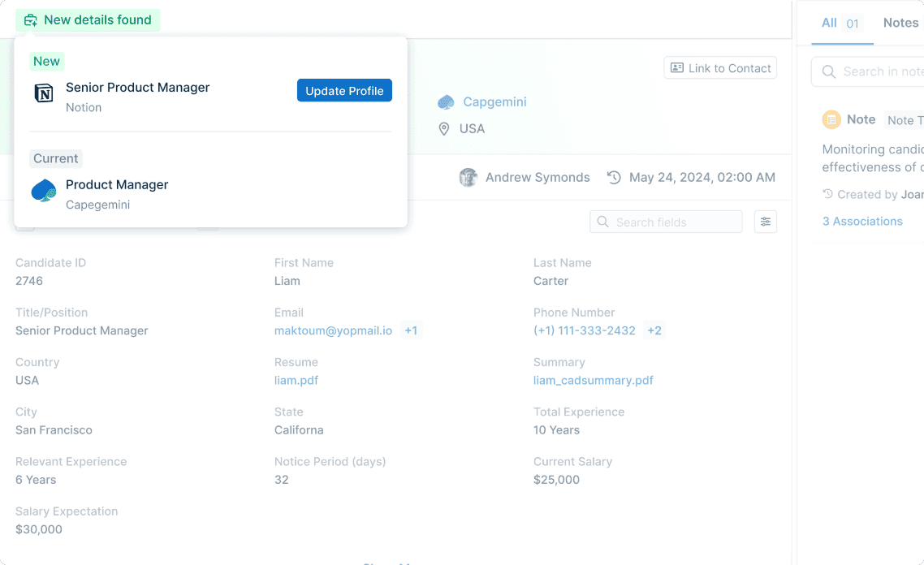Image resolution: width=924 pixels, height=565 pixels.
Task: Click the Current label tag
Action: coord(55,158)
